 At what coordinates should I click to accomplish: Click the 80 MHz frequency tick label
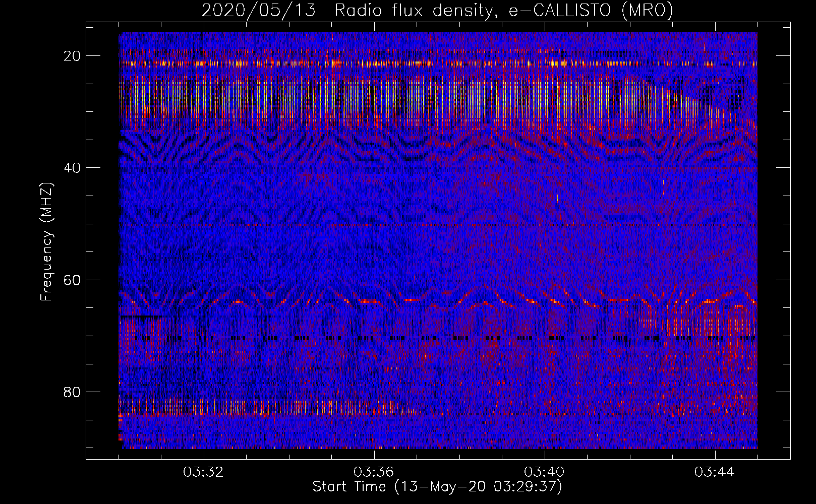click(x=73, y=392)
